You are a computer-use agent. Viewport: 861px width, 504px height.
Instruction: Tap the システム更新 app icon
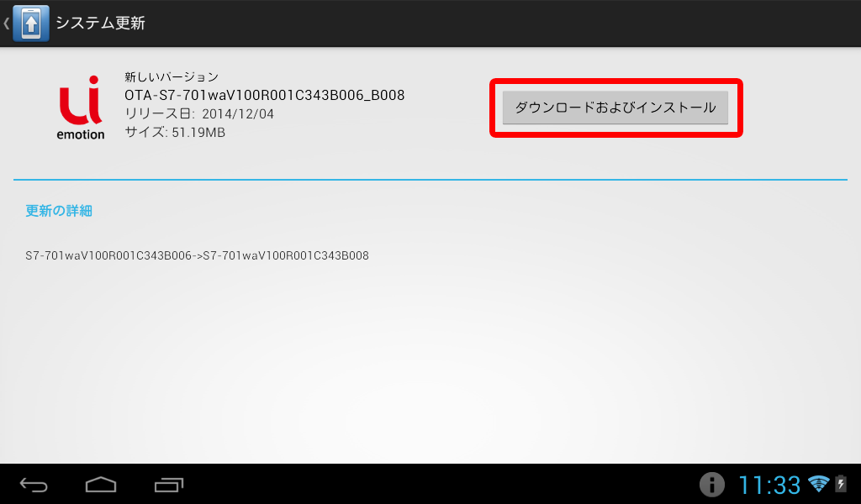[31, 23]
